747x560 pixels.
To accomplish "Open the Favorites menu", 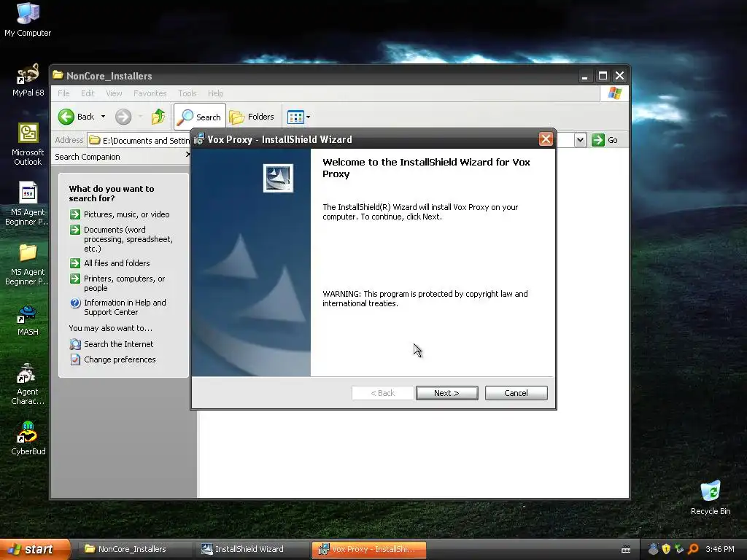I will click(150, 93).
